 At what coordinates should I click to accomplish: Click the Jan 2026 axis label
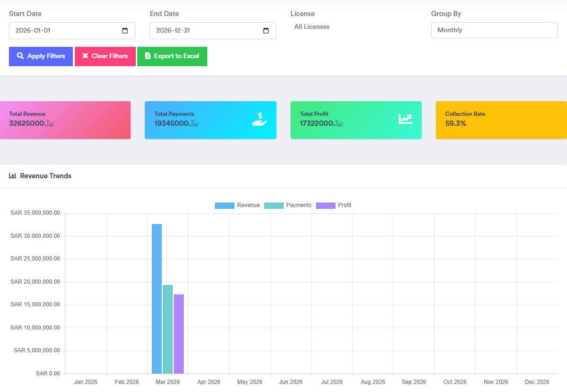tap(86, 382)
